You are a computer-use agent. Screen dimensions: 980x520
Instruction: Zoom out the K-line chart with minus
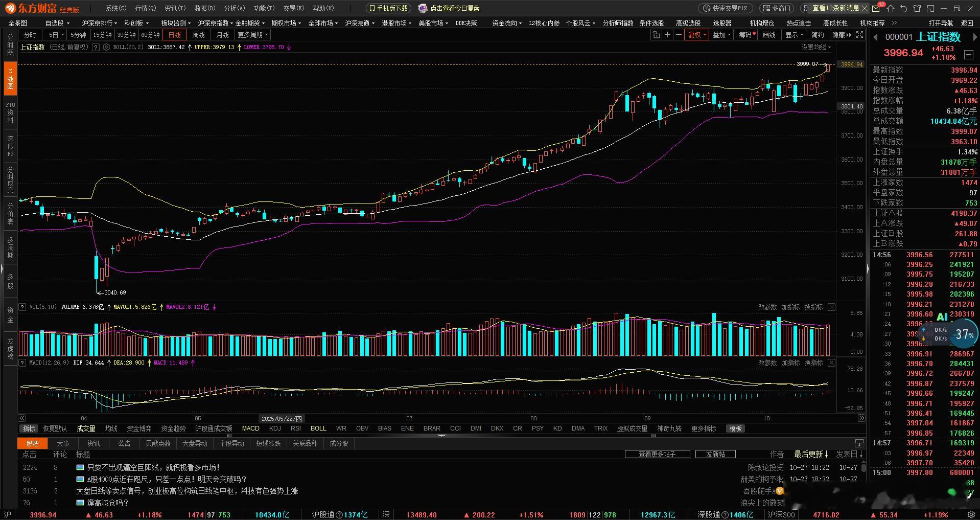tap(679, 35)
